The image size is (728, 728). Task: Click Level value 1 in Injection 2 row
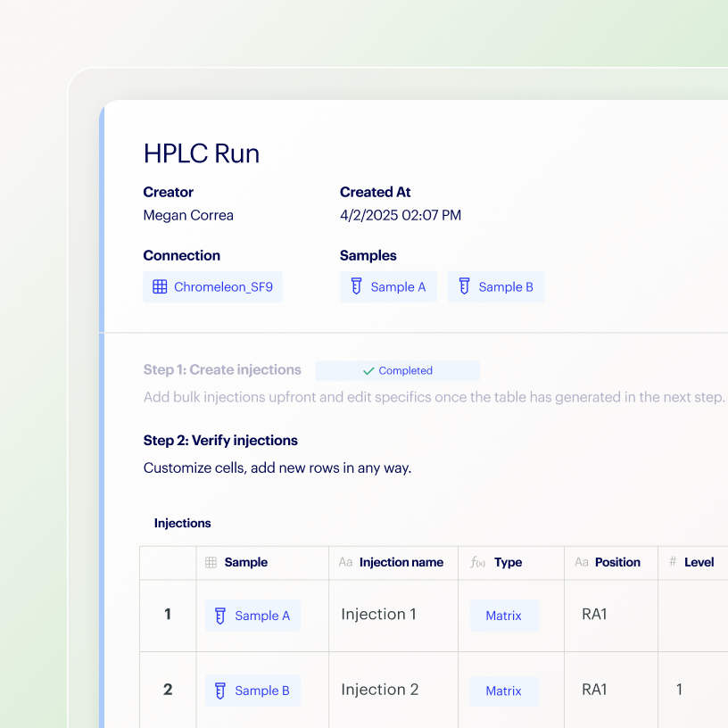[679, 690]
